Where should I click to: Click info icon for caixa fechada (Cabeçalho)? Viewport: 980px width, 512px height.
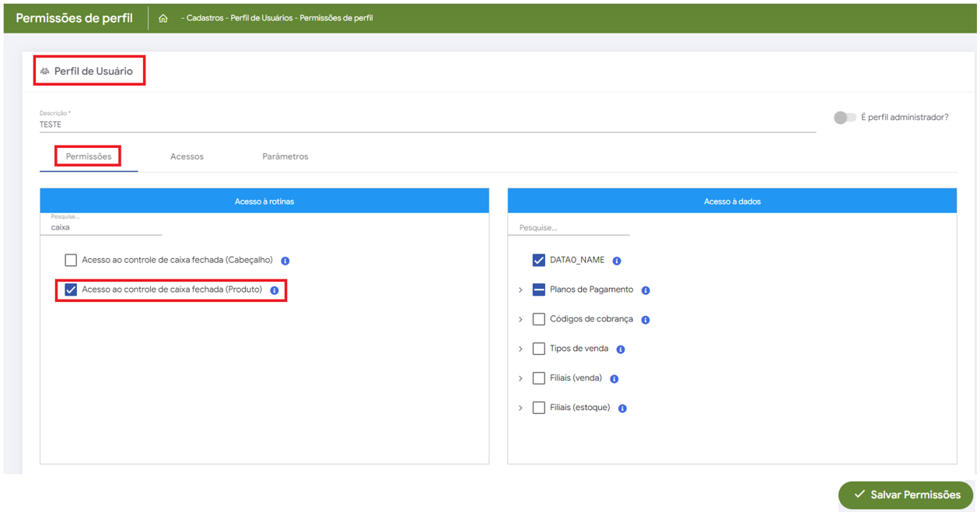click(x=285, y=261)
